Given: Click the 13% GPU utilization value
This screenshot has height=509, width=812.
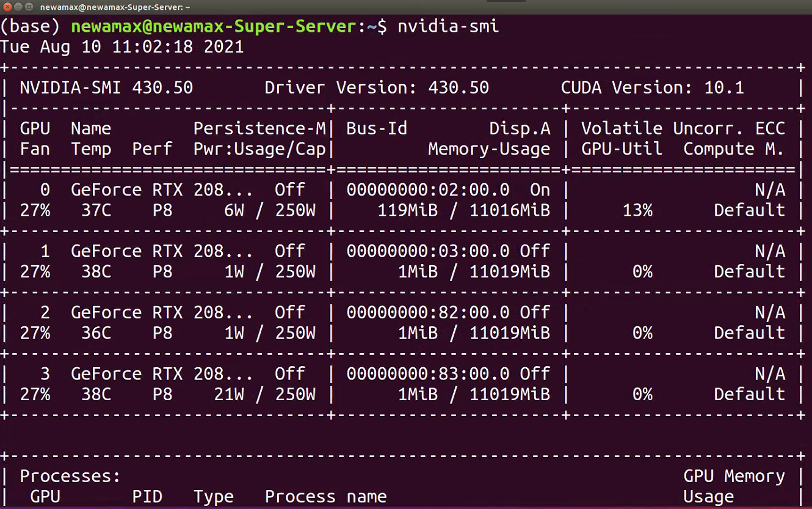Looking at the screenshot, I should coord(637,210).
